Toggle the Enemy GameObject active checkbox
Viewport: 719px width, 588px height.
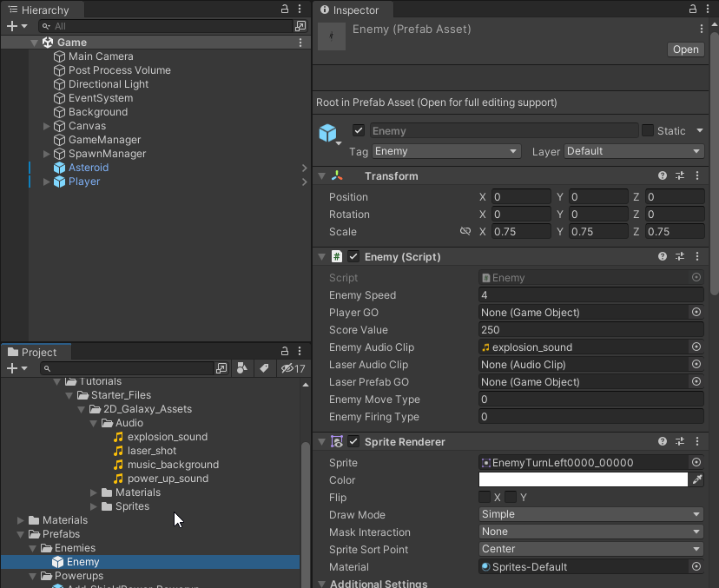359,131
